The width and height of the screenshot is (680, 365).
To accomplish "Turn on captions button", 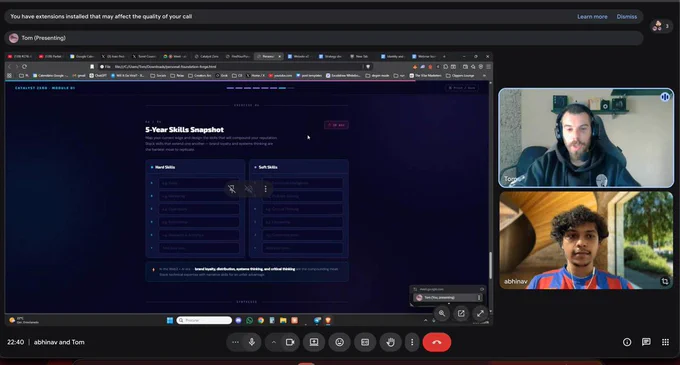I will tap(365, 342).
